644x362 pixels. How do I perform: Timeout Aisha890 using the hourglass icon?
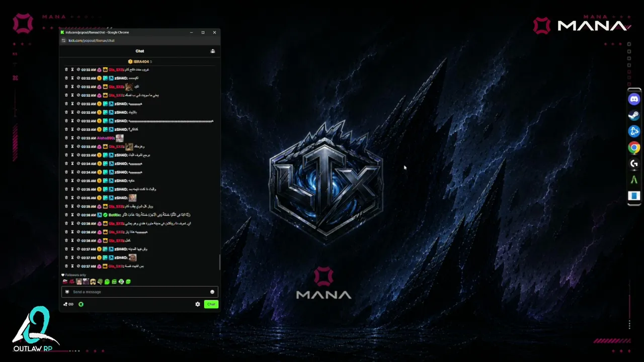pyautogui.click(x=72, y=138)
